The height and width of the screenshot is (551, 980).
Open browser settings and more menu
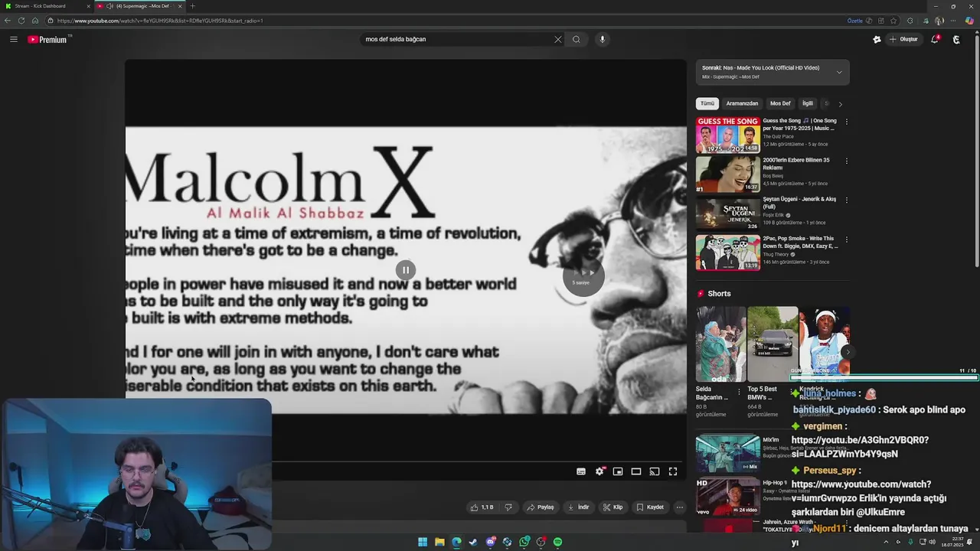pyautogui.click(x=953, y=21)
